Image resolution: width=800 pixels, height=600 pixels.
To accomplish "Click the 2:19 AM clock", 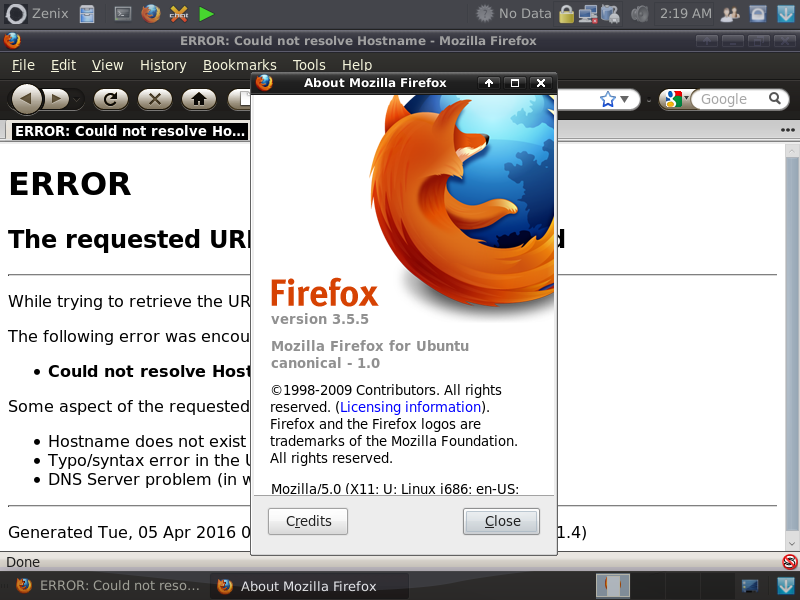I will pos(685,13).
